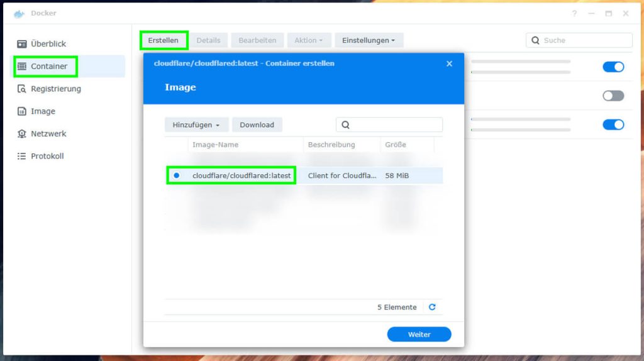644x361 pixels.
Task: Click the Bearbeiten button
Action: tap(257, 40)
